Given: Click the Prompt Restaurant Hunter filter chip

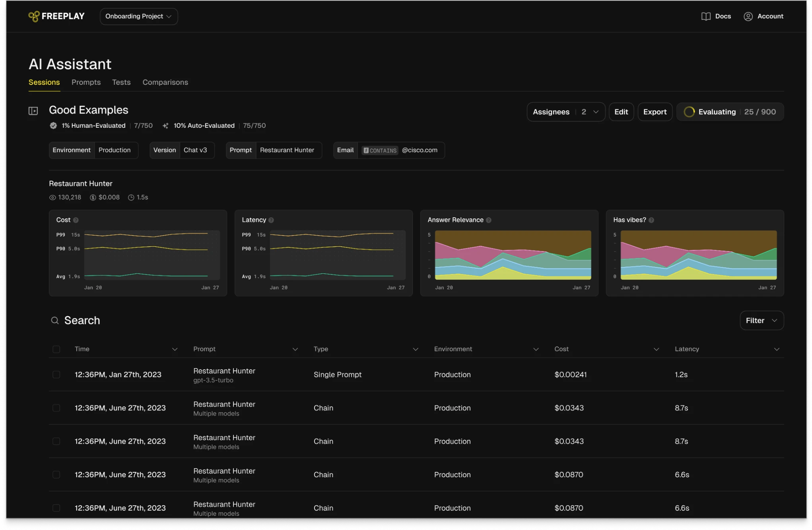Looking at the screenshot, I should click(274, 150).
